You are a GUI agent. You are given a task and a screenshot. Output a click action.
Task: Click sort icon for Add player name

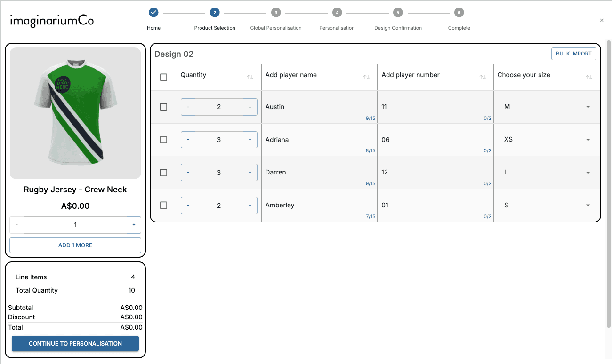(366, 77)
